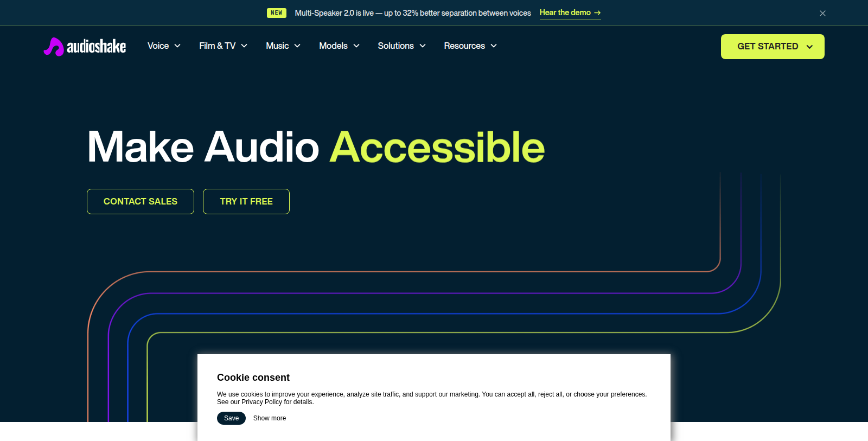Expand the Music menu chevron
The height and width of the screenshot is (441, 868).
click(x=297, y=46)
